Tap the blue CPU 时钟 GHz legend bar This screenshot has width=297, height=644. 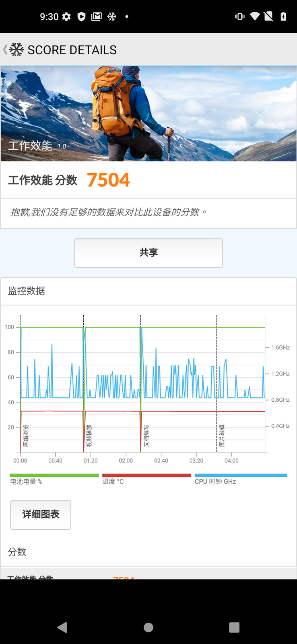241,475
